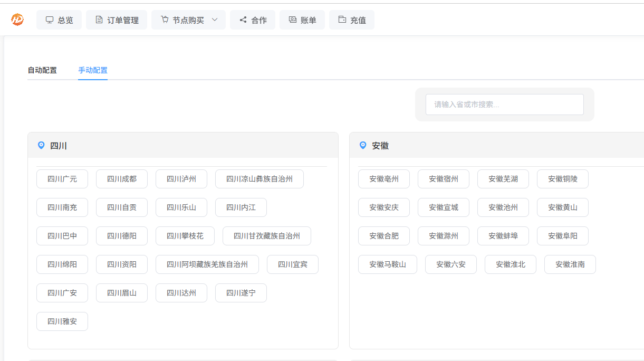Click 四川阿坝藏族羌族自治州 button

tap(207, 264)
